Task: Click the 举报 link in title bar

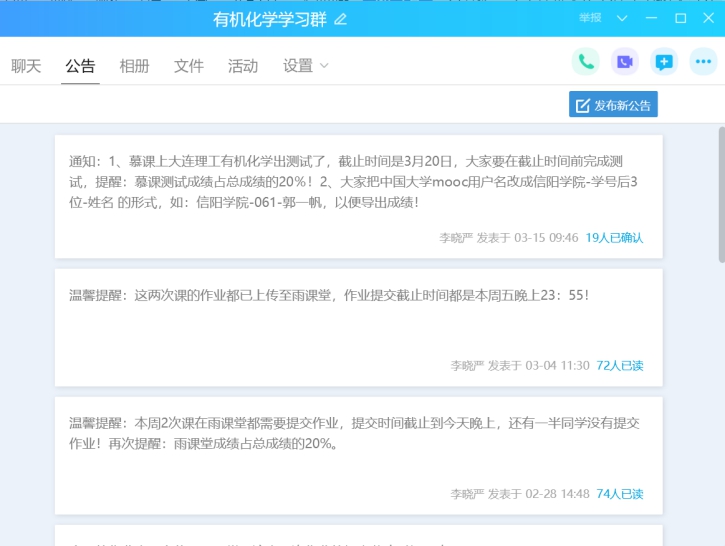Action: (590, 18)
